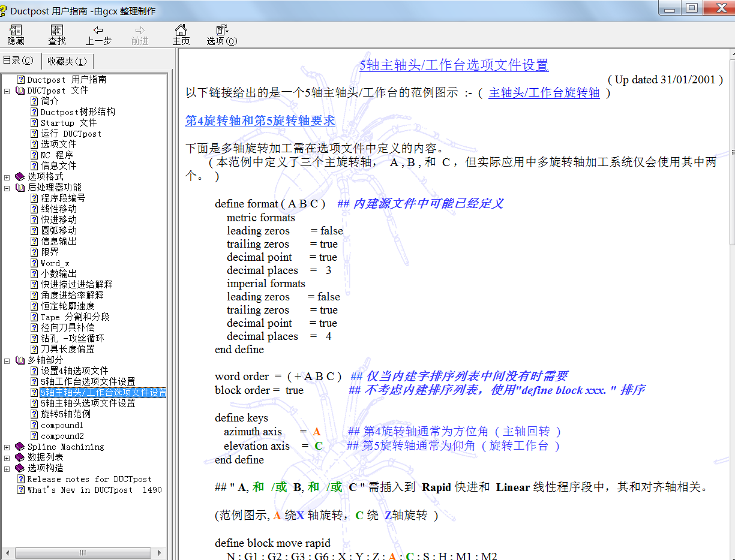Open the 角度进给率解释 topic
This screenshot has width=735, height=560.
(x=72, y=296)
